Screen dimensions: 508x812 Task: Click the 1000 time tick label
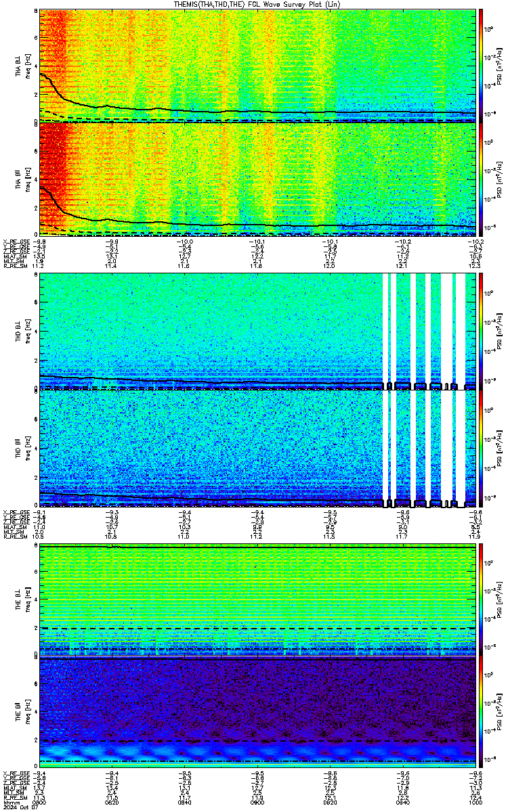tap(475, 803)
